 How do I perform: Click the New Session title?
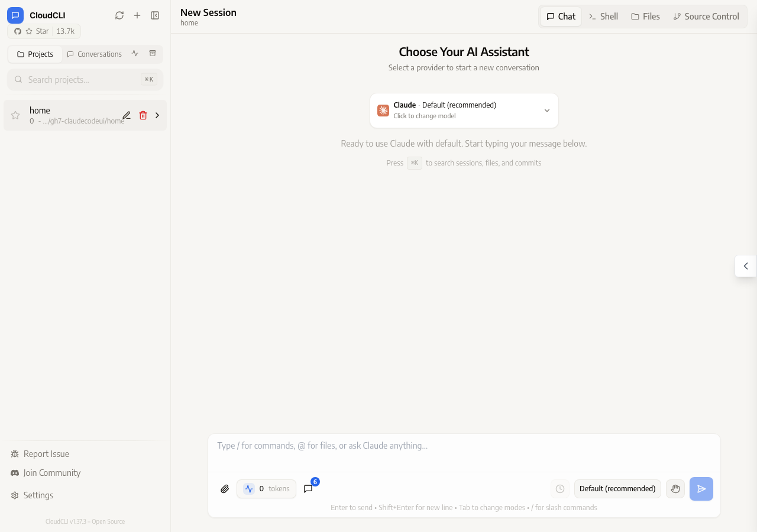(208, 12)
